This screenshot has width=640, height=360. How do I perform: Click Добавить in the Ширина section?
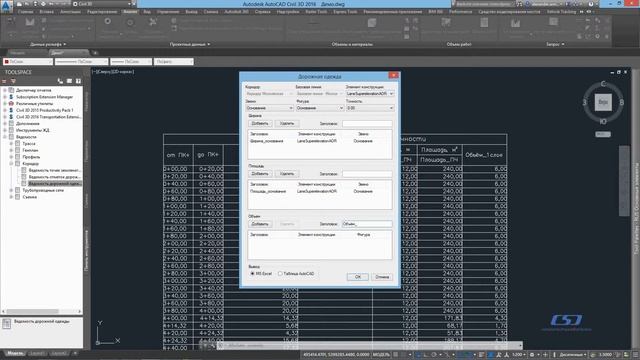point(260,123)
